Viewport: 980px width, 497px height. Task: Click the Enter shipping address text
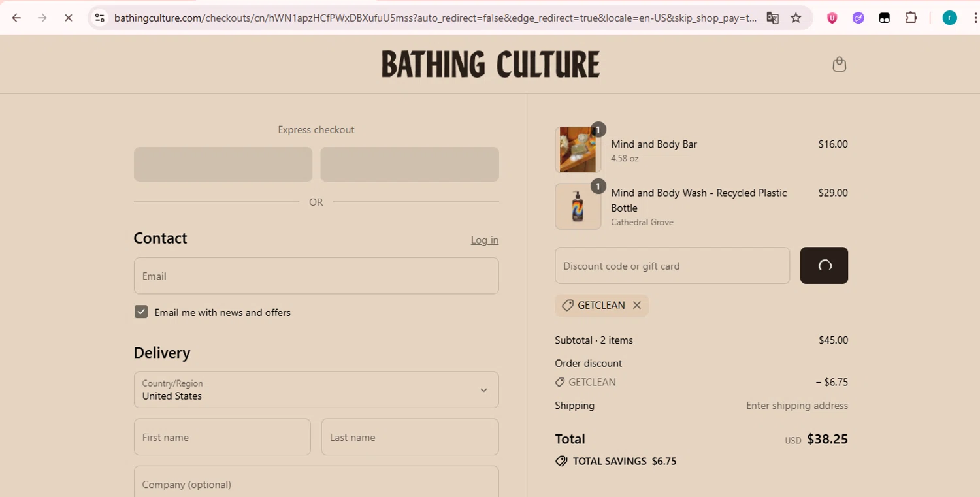point(797,406)
